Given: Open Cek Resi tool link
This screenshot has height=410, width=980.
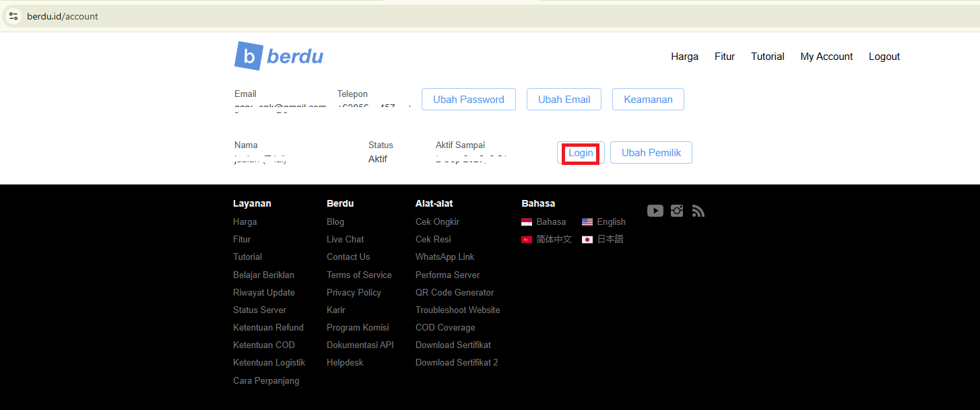Looking at the screenshot, I should coord(433,239).
